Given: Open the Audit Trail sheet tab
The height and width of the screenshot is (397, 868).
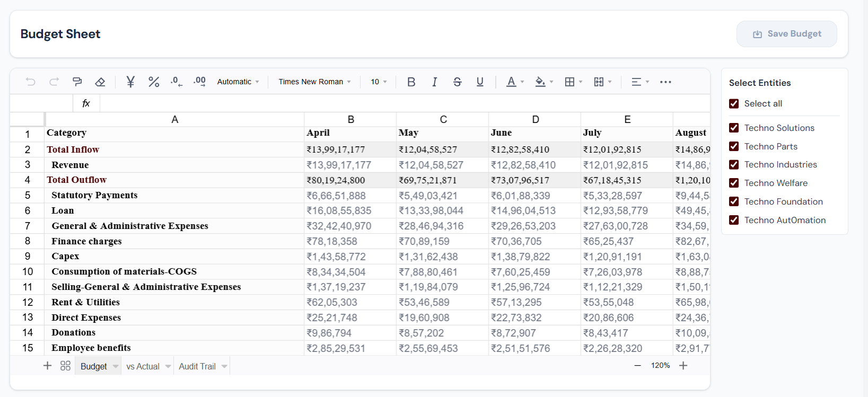Looking at the screenshot, I should pyautogui.click(x=197, y=366).
